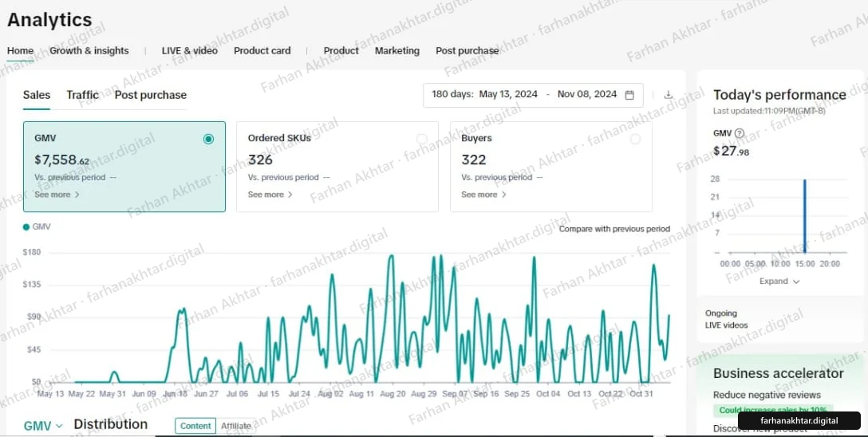Choose Content distribution option

195,426
